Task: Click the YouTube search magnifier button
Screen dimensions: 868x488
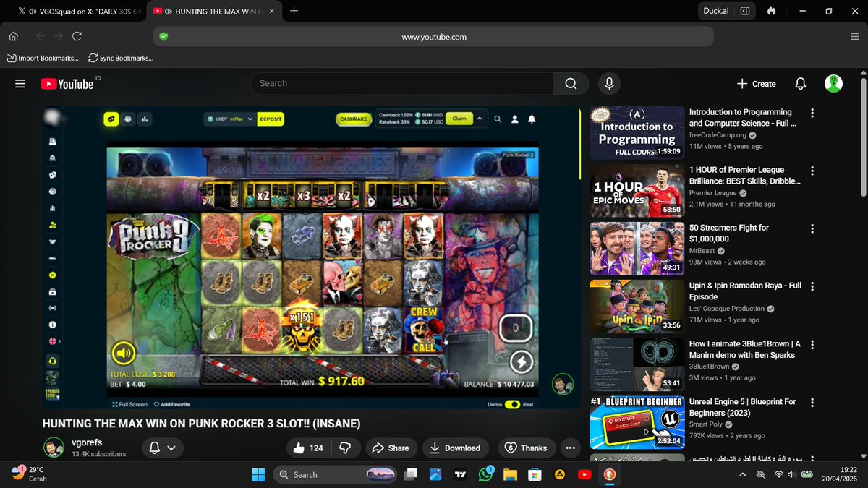Action: pos(571,84)
